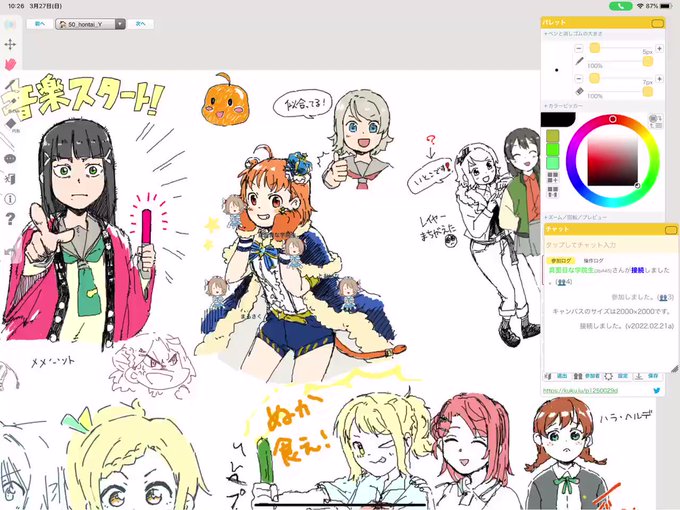680x510 pixels.
Task: Click the blue 接続 word in chat
Action: pos(638,270)
